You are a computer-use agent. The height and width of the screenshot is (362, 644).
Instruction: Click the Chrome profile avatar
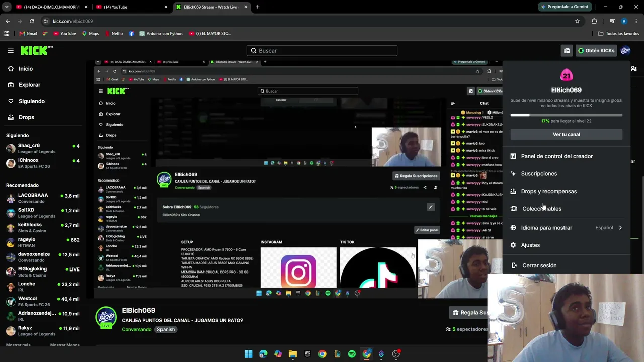pos(624,21)
